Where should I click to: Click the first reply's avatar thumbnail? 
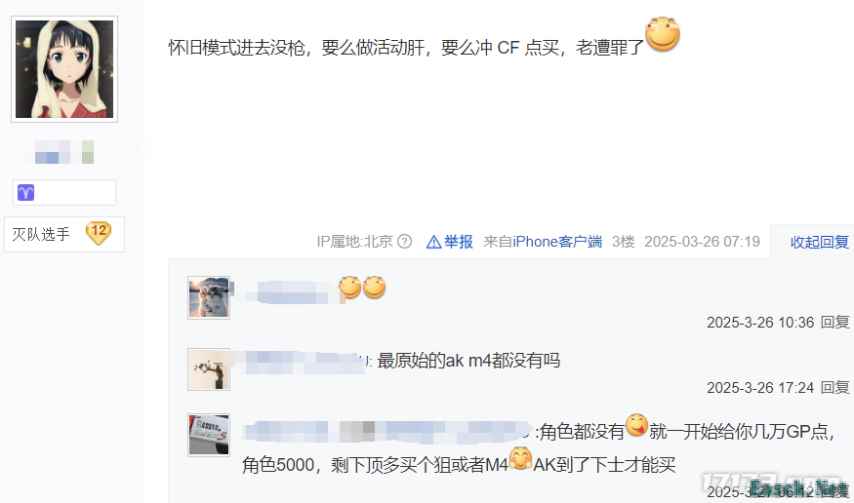(209, 297)
